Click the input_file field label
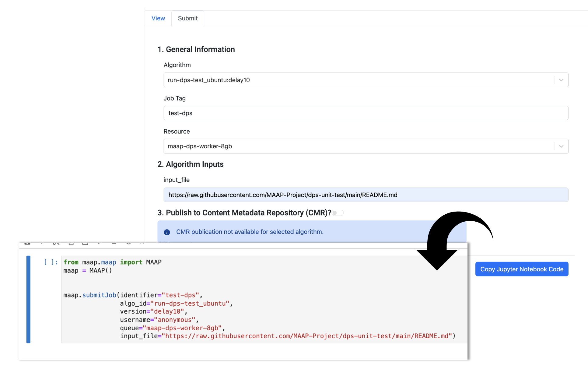The height and width of the screenshot is (369, 588). (177, 180)
